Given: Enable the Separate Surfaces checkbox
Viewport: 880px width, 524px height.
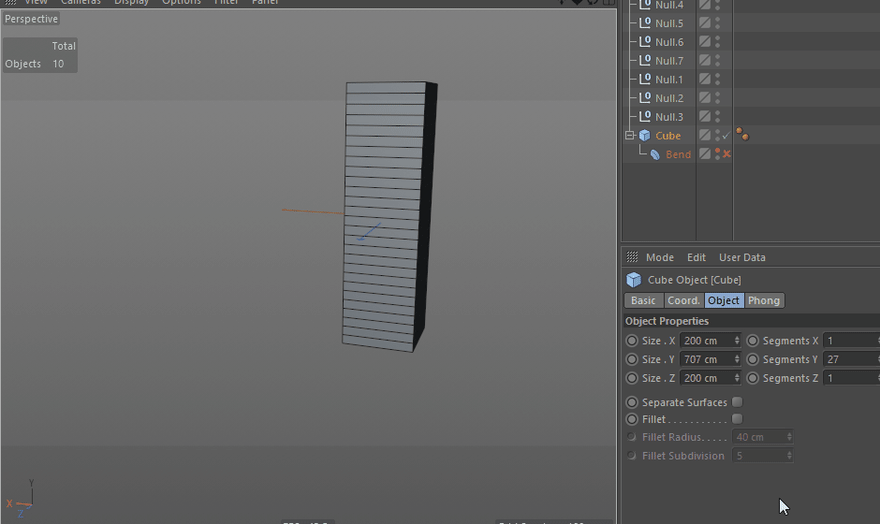Looking at the screenshot, I should (x=737, y=402).
